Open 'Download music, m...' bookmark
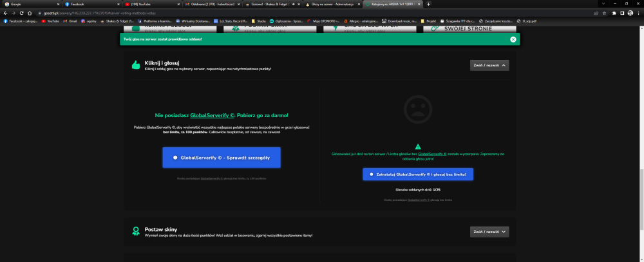 click(x=399, y=21)
